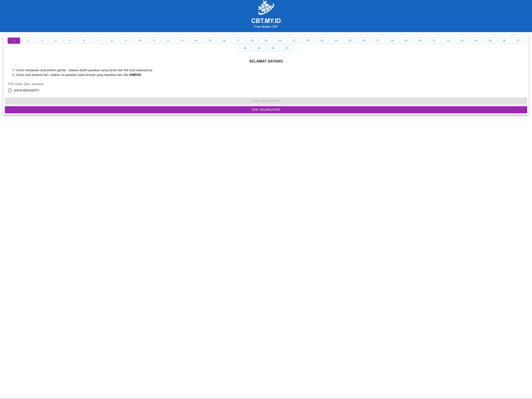The width and height of the screenshot is (532, 399).
Task: Select question number 39
Action: click(x=259, y=48)
